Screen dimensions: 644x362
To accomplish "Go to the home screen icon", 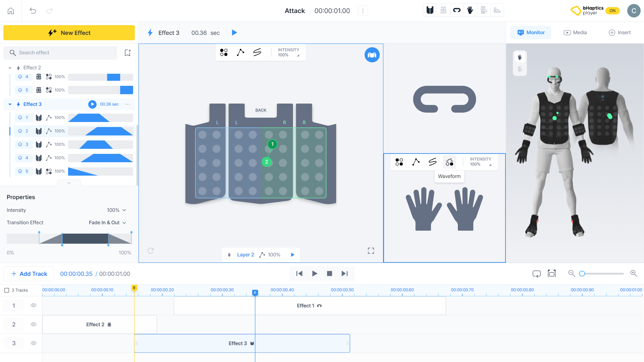I will point(11,11).
